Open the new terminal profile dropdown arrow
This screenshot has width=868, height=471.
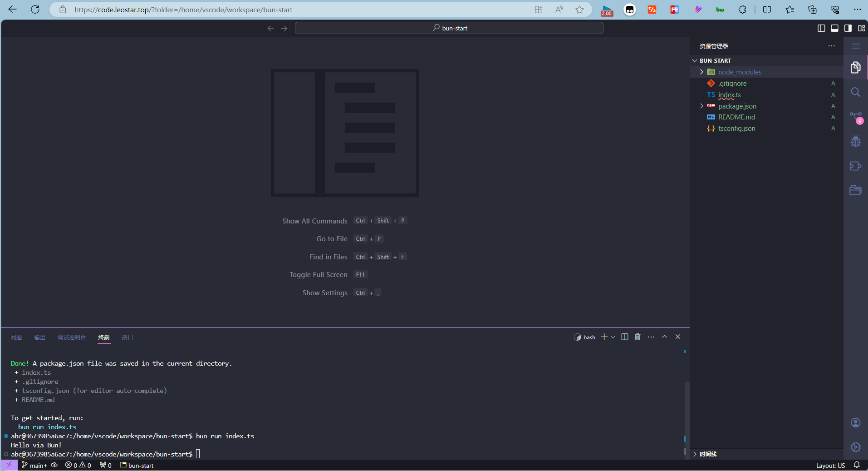click(x=613, y=337)
